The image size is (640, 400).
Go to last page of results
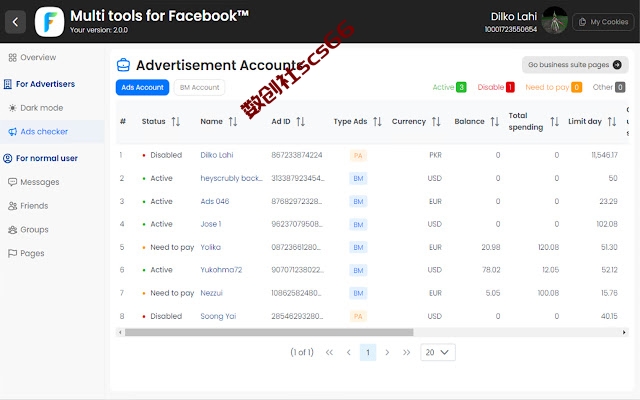click(x=407, y=353)
